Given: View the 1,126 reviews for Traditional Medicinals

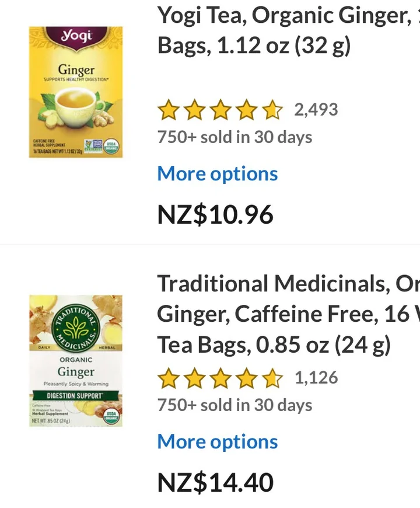Looking at the screenshot, I should click(316, 377).
